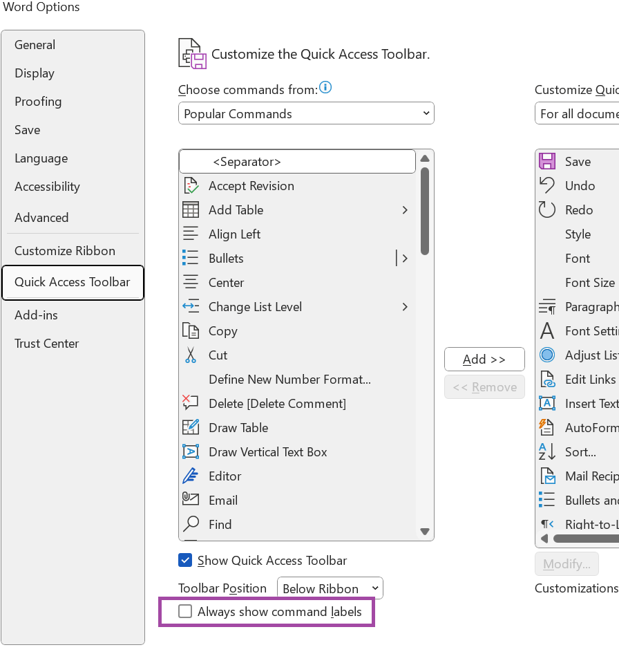Open the For all documents dropdown
Image resolution: width=619 pixels, height=672 pixels.
click(577, 113)
